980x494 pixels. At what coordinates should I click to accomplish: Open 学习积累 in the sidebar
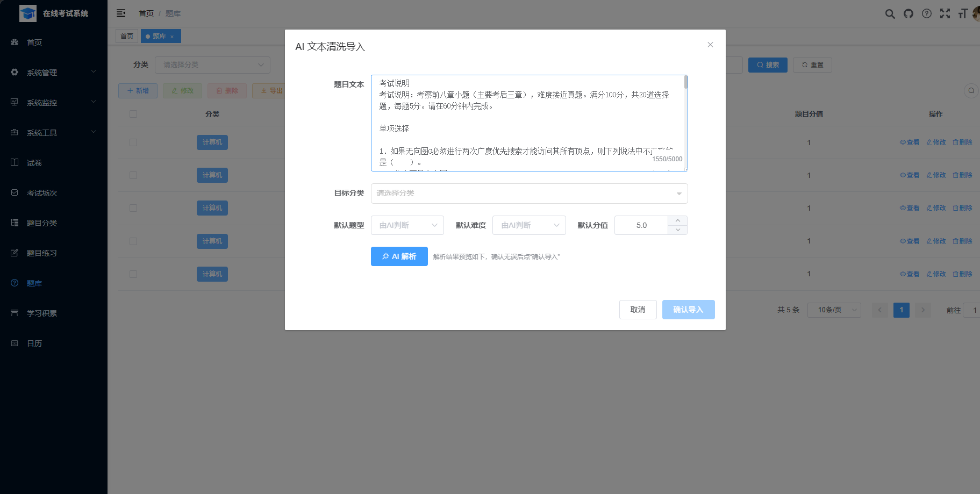pos(54,313)
